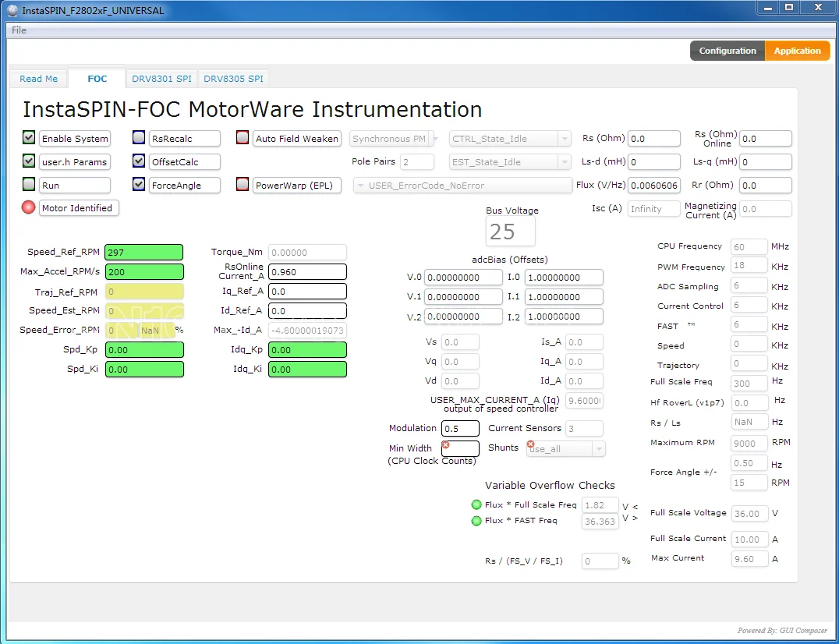Expand the CTRL_State_Idle dropdown
Screen dimensions: 839x644
click(x=511, y=139)
